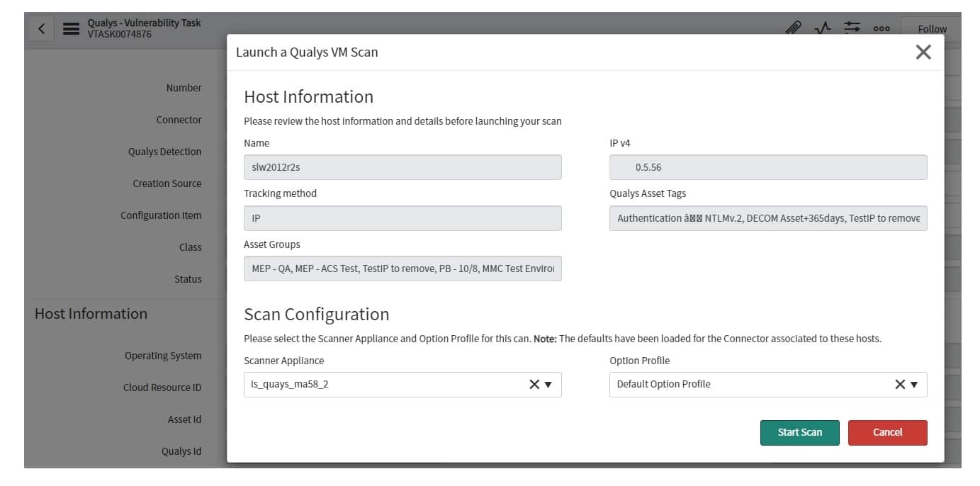Select the Name field slw2012r2s
980x486 pixels.
402,167
